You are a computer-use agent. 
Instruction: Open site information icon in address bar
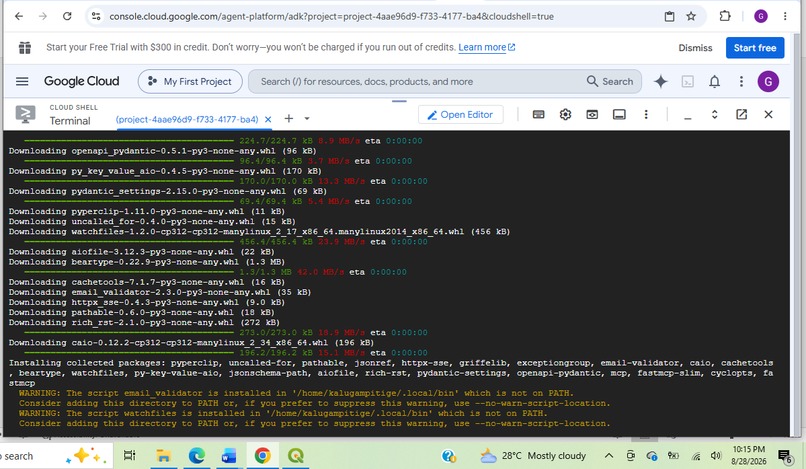click(x=96, y=16)
